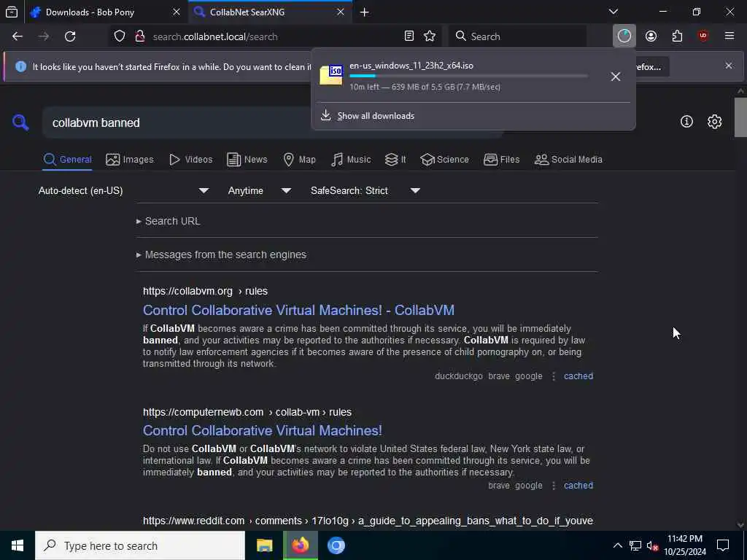The width and height of the screenshot is (747, 560).
Task: Open the SafeSearch: Strict dropdown
Action: click(365, 190)
